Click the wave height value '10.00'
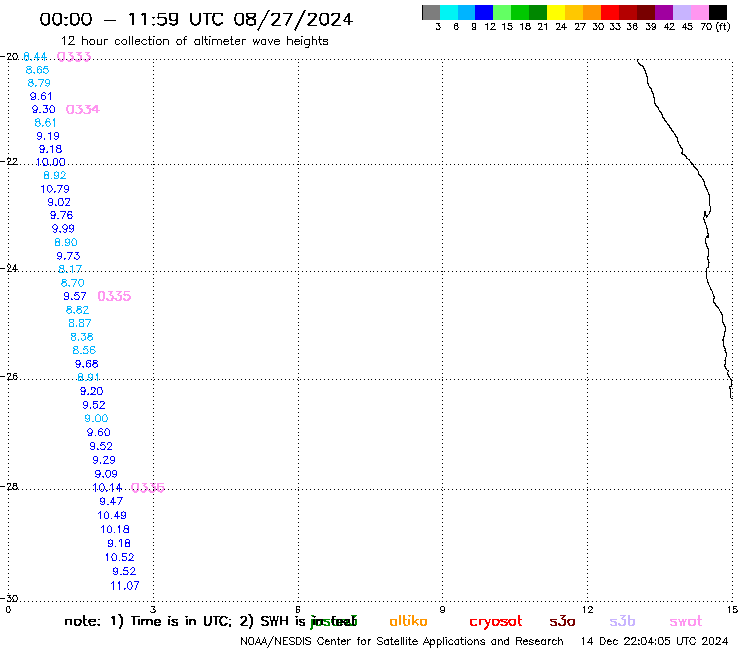This screenshot has width=740, height=650. [x=50, y=162]
